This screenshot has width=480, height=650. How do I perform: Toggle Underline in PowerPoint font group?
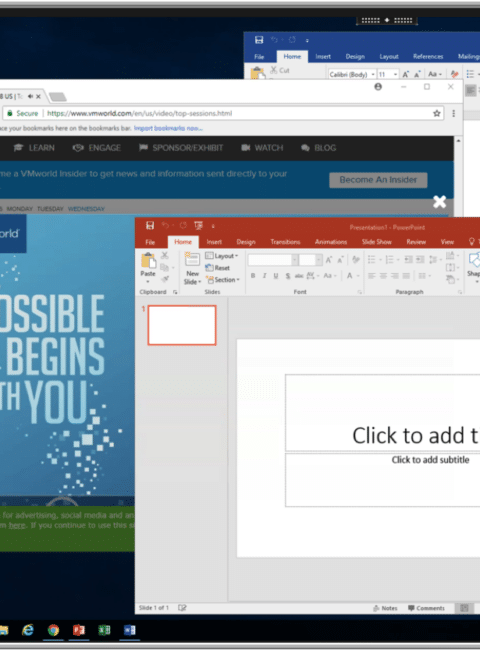(276, 276)
